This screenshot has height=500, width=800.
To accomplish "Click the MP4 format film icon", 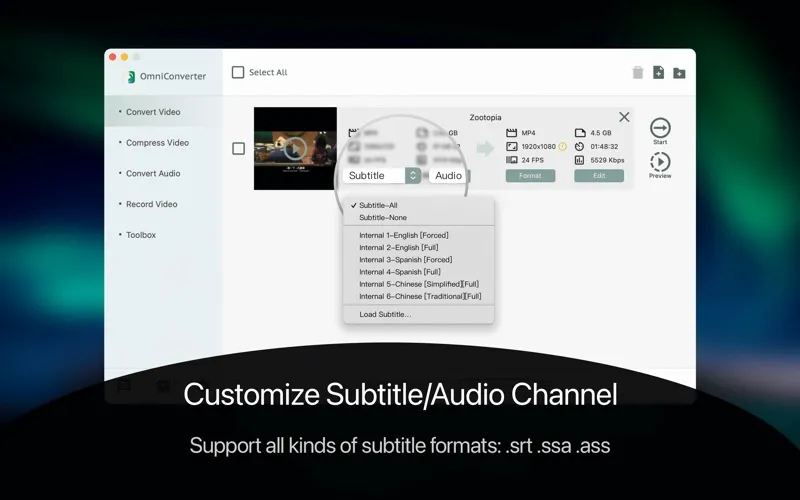I will tap(511, 133).
